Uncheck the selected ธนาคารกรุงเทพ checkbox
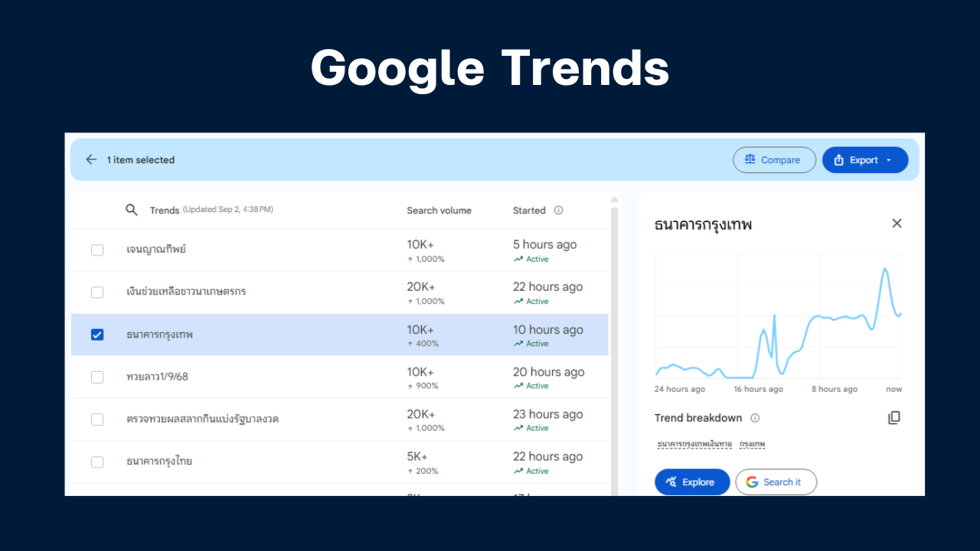This screenshot has width=980, height=551. (x=97, y=334)
